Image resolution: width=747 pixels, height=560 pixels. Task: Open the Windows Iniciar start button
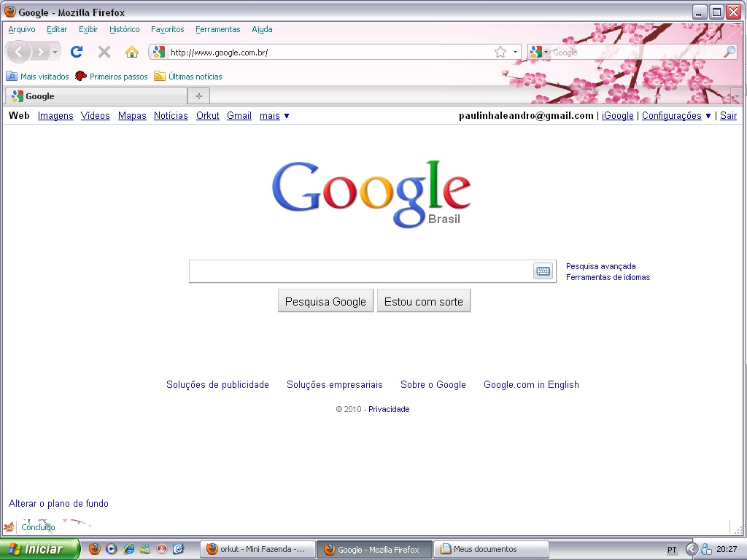click(39, 549)
